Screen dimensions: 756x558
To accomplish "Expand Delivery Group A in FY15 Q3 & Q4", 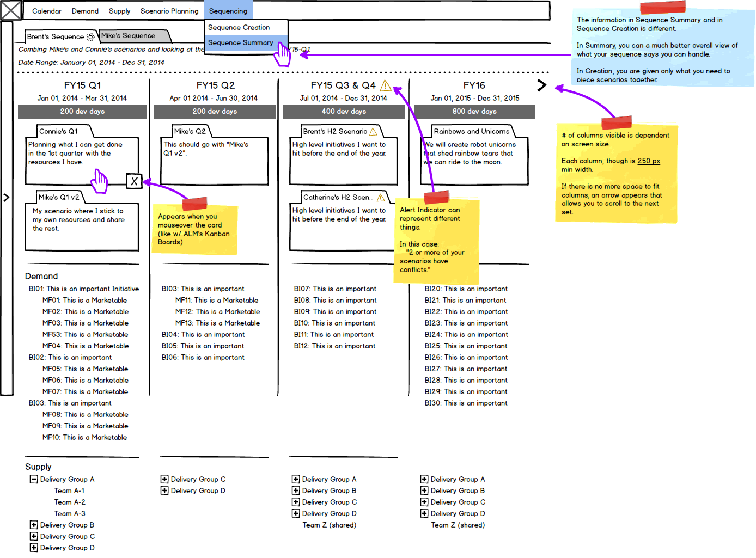I will (x=296, y=479).
